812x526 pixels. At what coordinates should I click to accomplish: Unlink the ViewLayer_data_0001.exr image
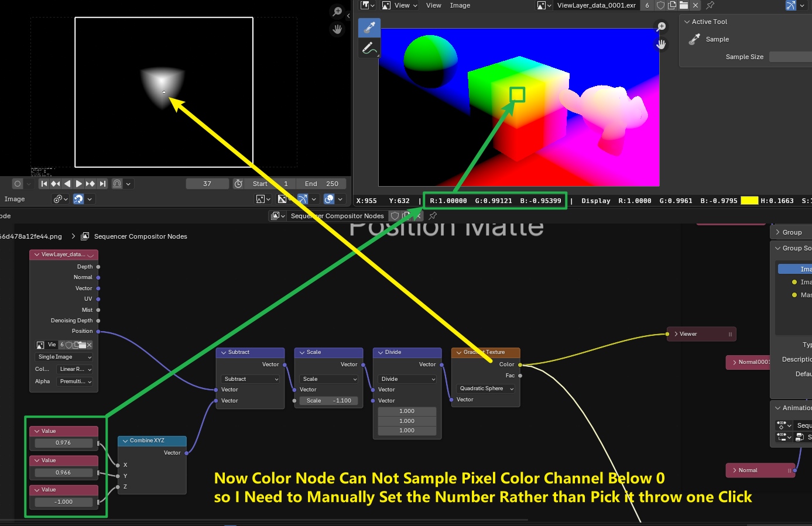tap(695, 5)
